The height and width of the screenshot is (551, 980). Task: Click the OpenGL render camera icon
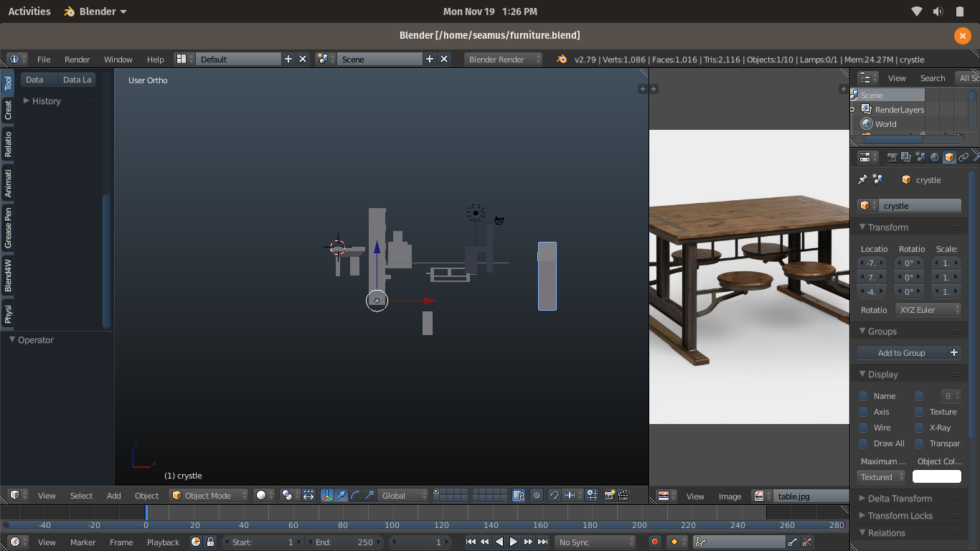point(609,496)
